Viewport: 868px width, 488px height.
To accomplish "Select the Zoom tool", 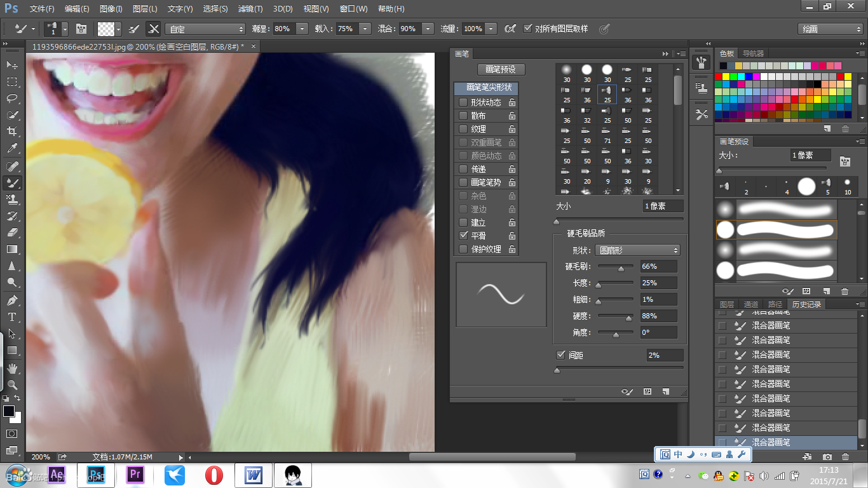I will 12,385.
